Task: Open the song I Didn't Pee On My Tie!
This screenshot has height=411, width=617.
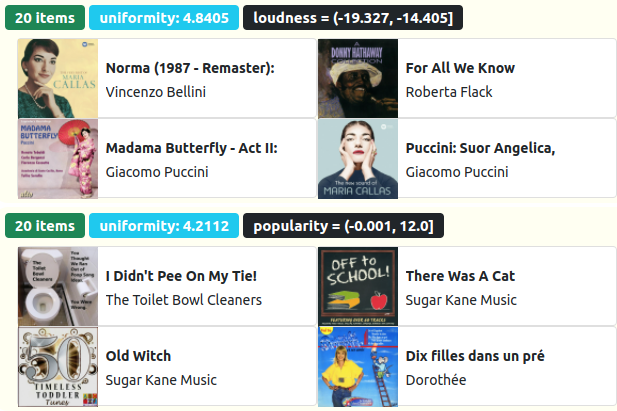Action: 181,276
